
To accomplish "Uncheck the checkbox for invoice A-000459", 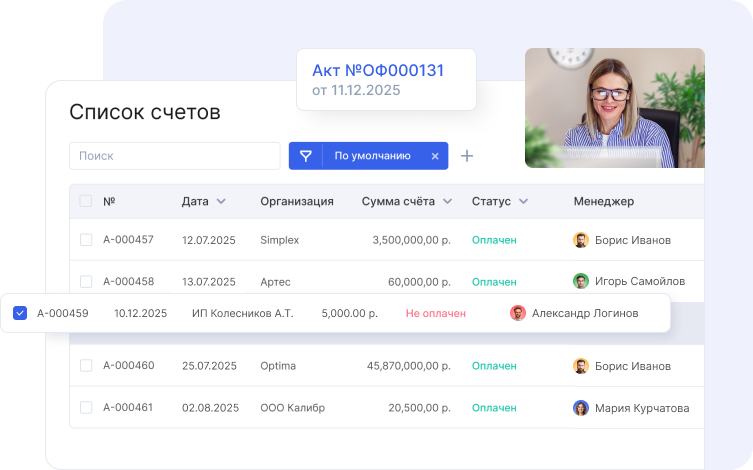I will [x=20, y=313].
